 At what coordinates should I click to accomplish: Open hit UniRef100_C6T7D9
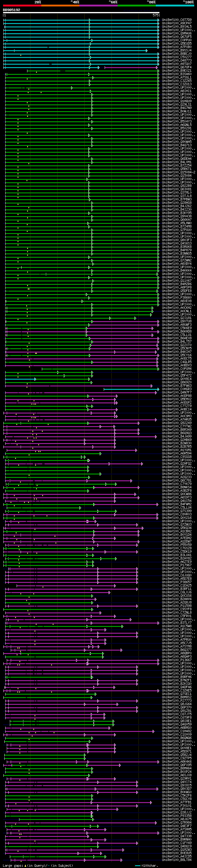point(177,20)
